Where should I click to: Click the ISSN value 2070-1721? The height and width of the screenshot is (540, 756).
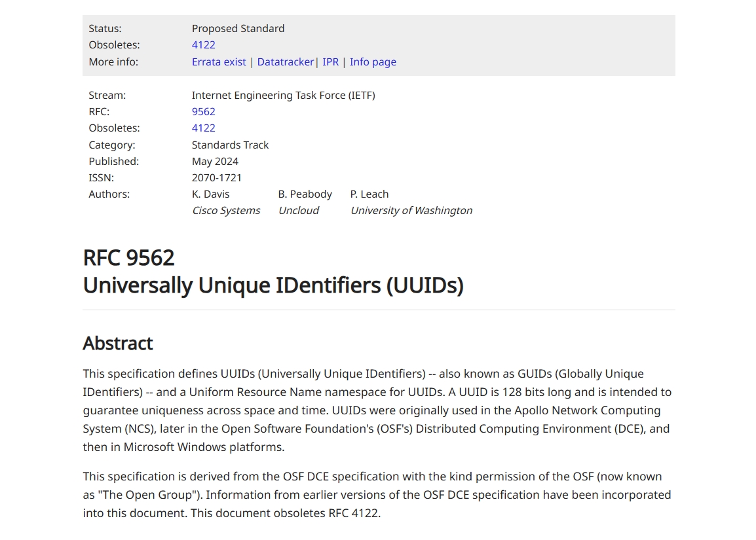[216, 177]
